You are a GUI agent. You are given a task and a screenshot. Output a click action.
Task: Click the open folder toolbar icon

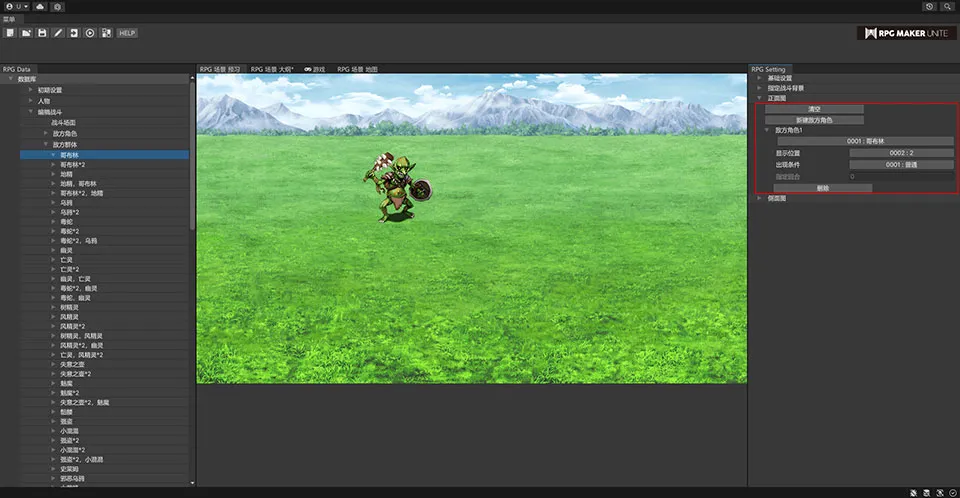26,33
